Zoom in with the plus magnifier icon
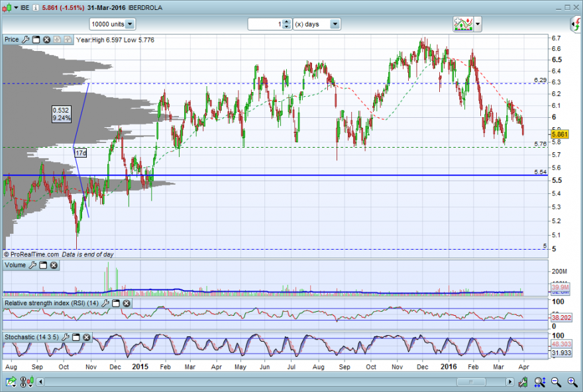Image resolution: width=583 pixels, height=392 pixels. (x=572, y=381)
